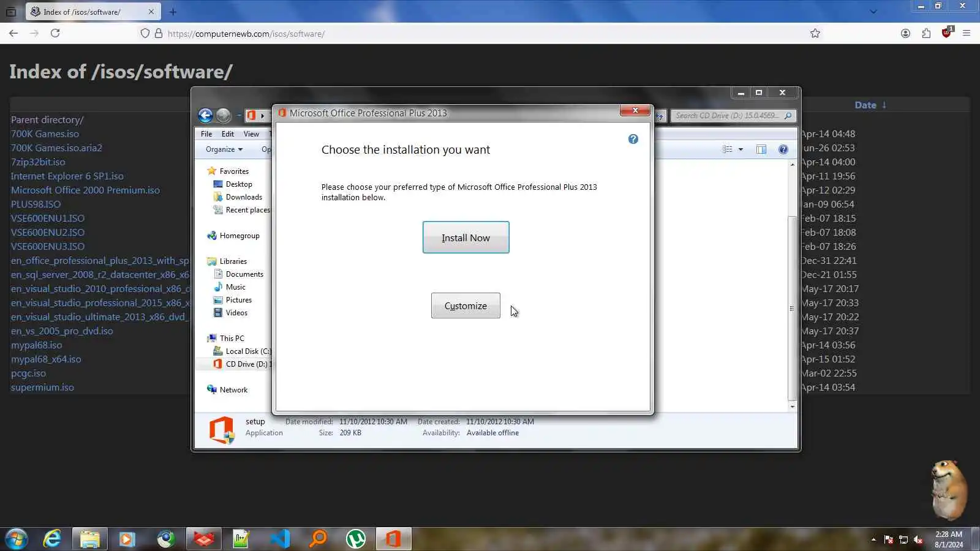Show hidden system tray icons

pos(873,539)
